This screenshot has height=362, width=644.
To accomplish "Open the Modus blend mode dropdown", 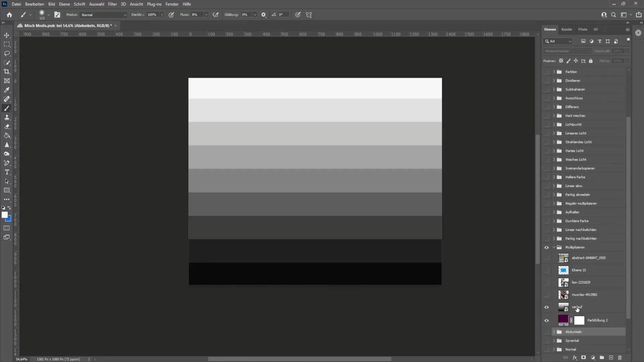I will (x=103, y=15).
